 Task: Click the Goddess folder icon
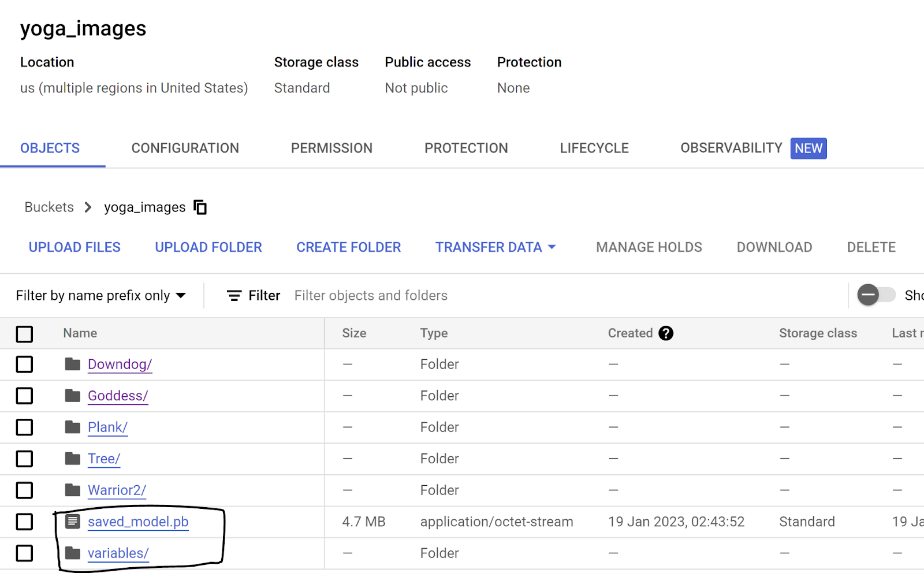click(72, 396)
